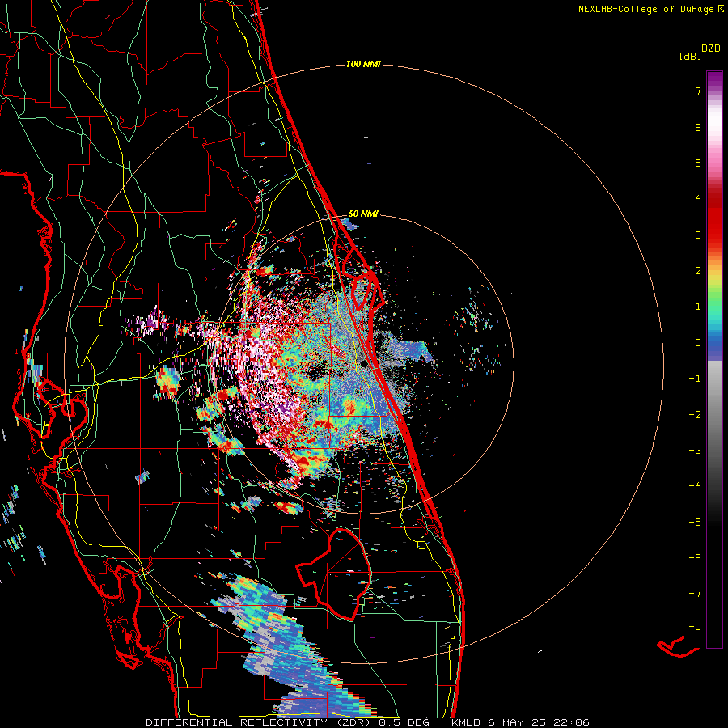Click the 5 tick label on the scale

(x=698, y=163)
